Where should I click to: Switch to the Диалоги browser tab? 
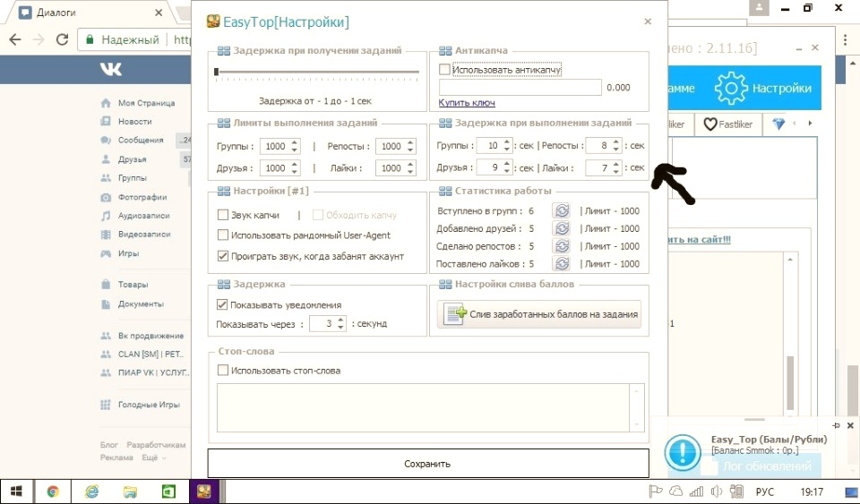[90, 12]
